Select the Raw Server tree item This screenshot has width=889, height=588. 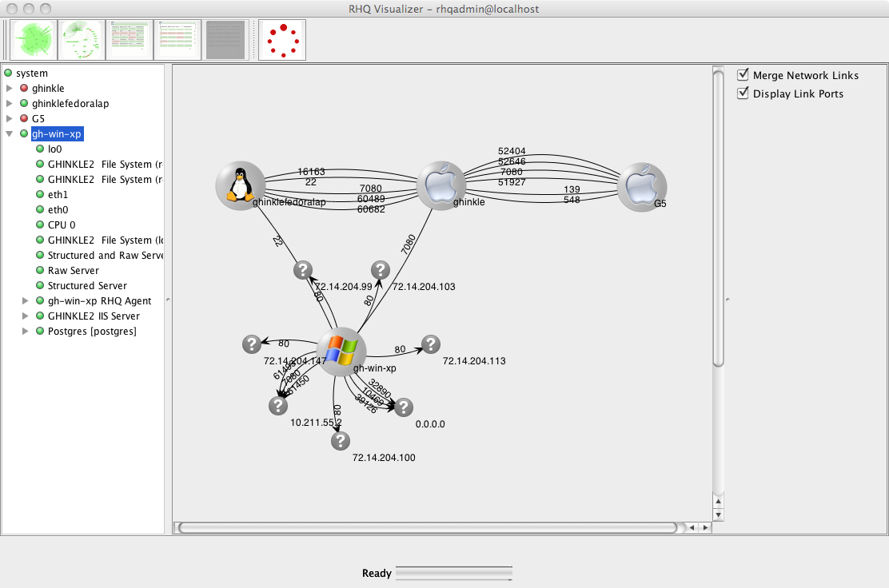[73, 270]
